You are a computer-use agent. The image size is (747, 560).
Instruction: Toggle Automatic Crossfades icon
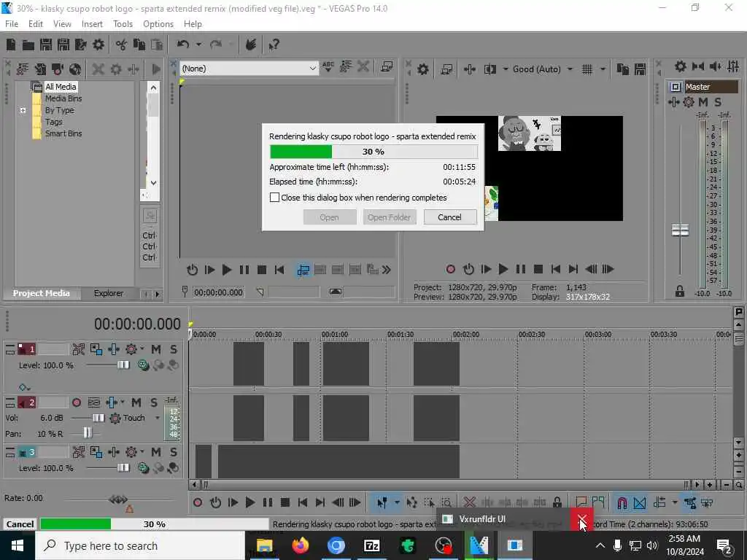pos(640,502)
